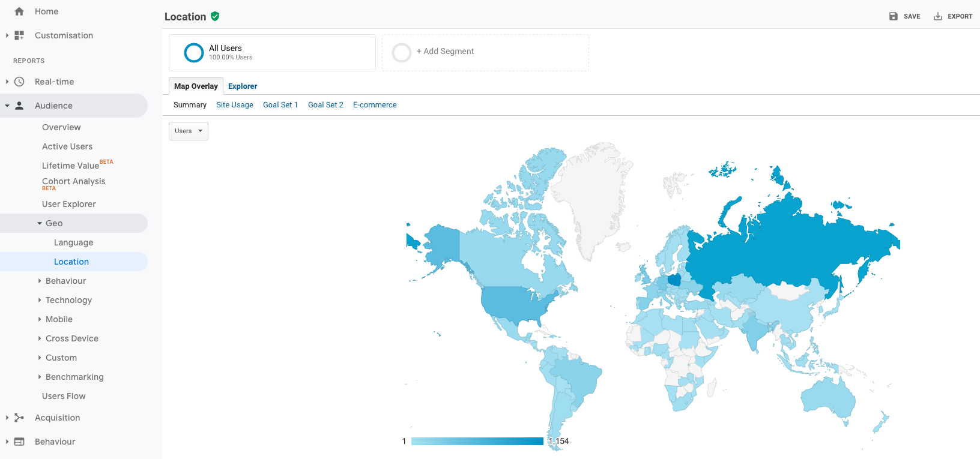Screen dimensions: 980x459
Task: Click the Real-time clock icon
Action: coord(19,82)
